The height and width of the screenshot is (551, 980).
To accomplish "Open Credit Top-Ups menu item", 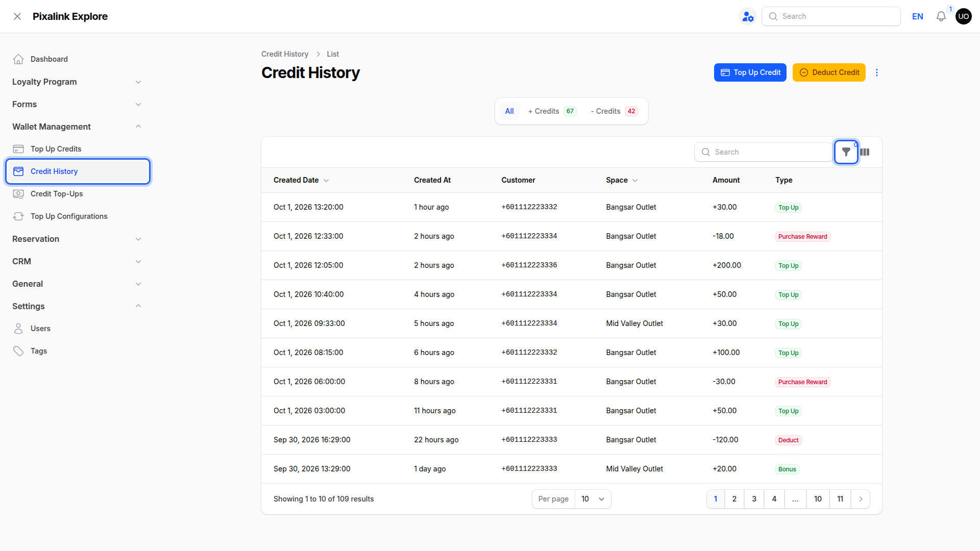I will click(78, 194).
